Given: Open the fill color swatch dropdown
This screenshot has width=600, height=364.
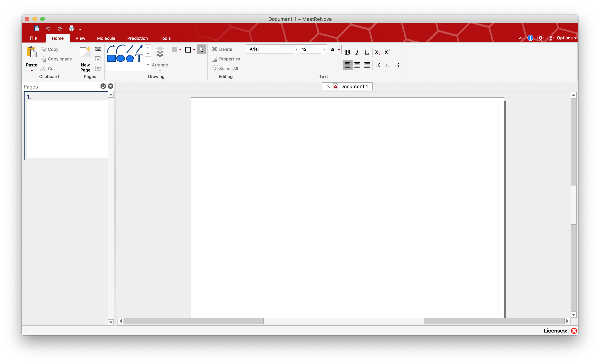Looking at the screenshot, I should click(180, 50).
